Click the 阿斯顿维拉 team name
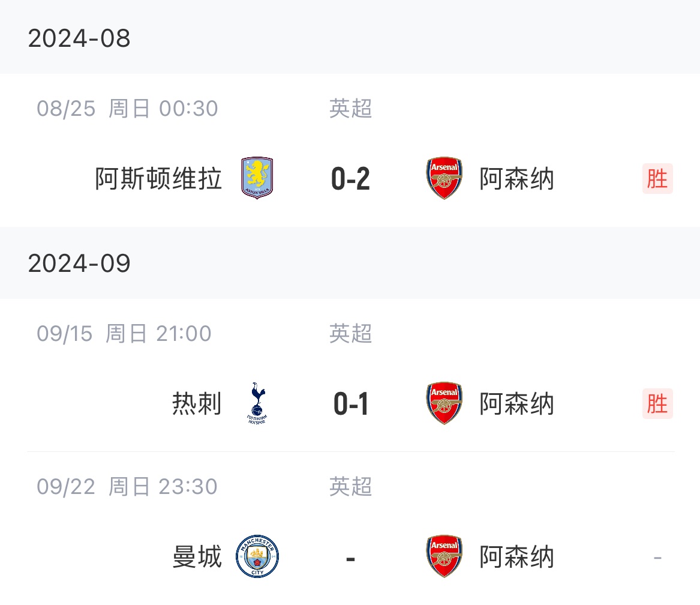The width and height of the screenshot is (700, 605). pos(158,179)
